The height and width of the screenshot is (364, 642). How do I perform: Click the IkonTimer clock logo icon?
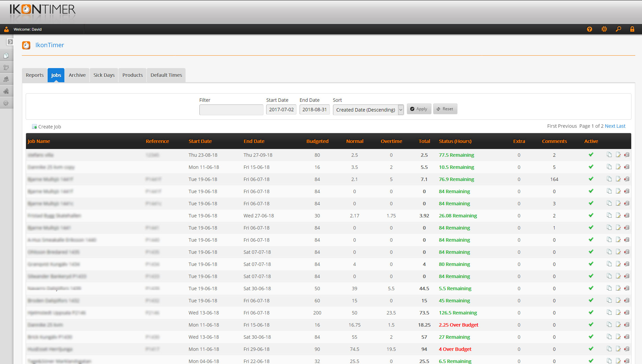pos(26,45)
